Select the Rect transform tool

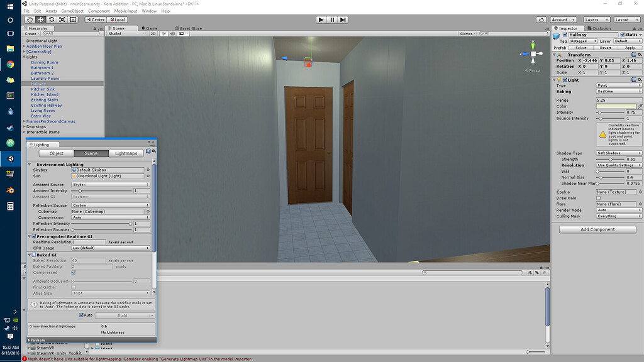(74, 19)
